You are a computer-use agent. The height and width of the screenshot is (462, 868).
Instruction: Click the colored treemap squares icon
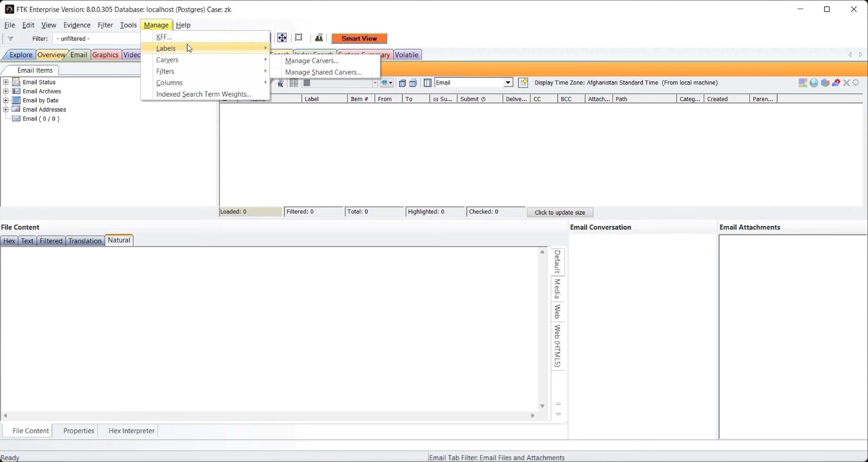point(803,83)
